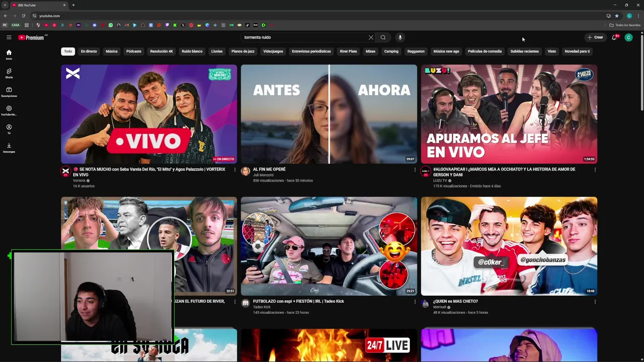
Task: Select the Subidas recientes filter chip
Action: 524,51
